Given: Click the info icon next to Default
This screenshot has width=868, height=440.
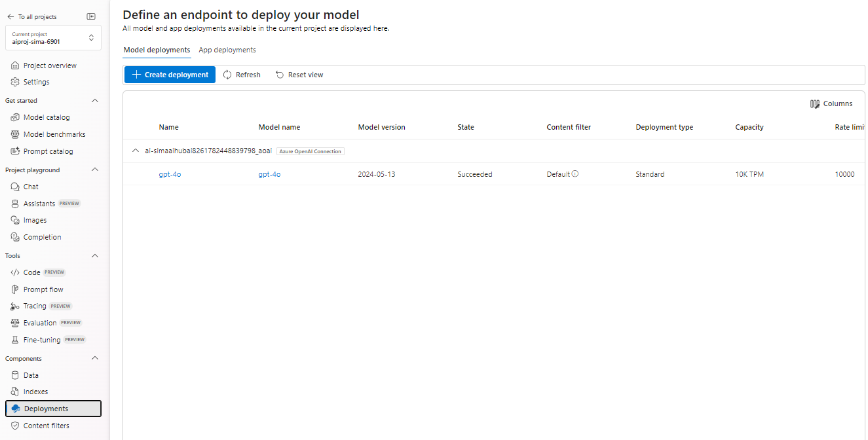Looking at the screenshot, I should 575,174.
